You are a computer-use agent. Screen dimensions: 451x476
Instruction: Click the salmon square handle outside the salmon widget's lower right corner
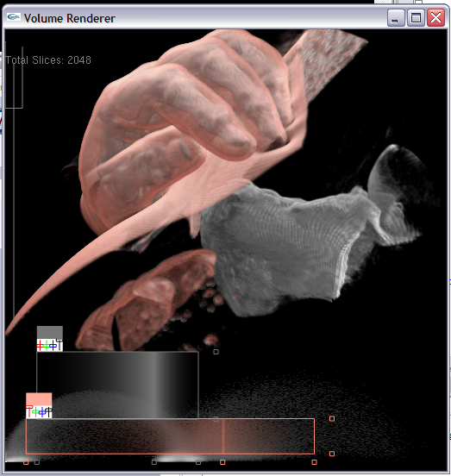click(332, 454)
